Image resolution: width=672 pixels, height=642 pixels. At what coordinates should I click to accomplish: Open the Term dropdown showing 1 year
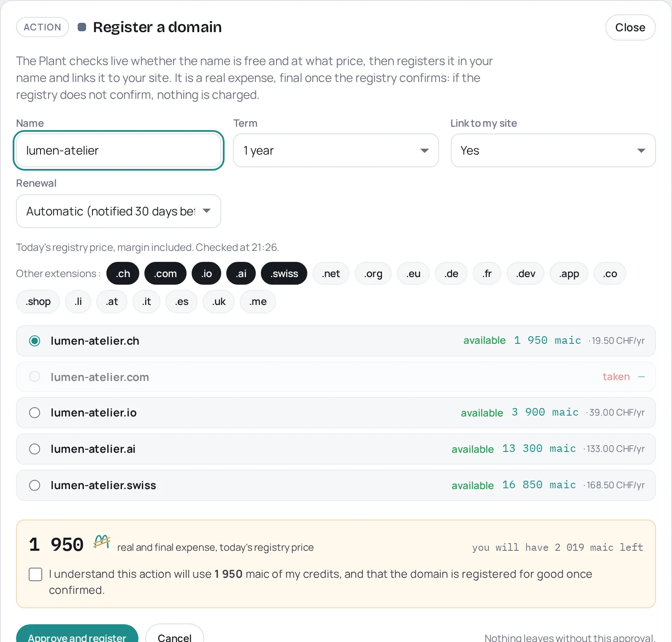(x=336, y=150)
